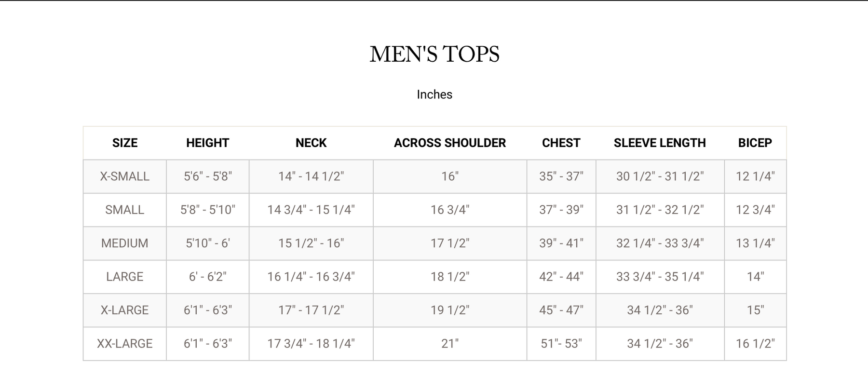Select the CHEST column header

pyautogui.click(x=561, y=143)
